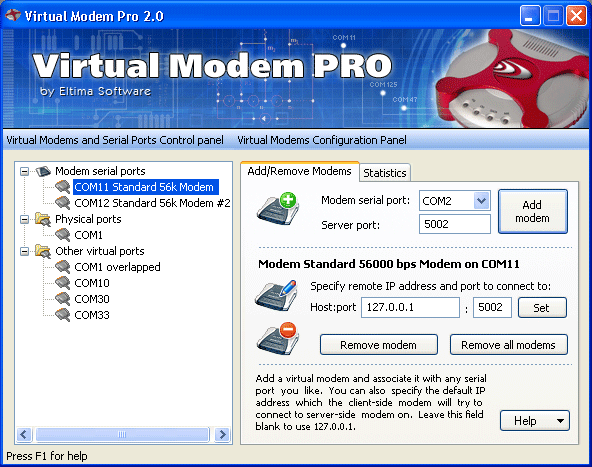Collapse the Modem serial ports tree node
The image size is (592, 467).
[x=25, y=171]
